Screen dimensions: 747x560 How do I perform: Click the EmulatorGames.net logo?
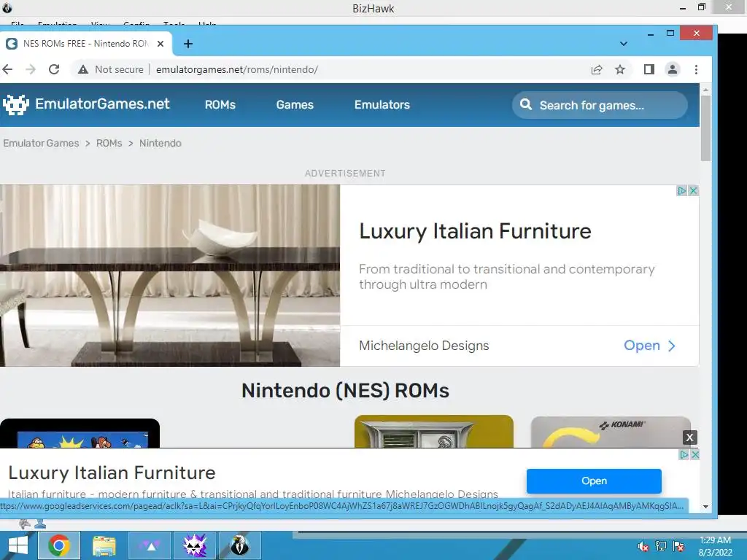[86, 104]
